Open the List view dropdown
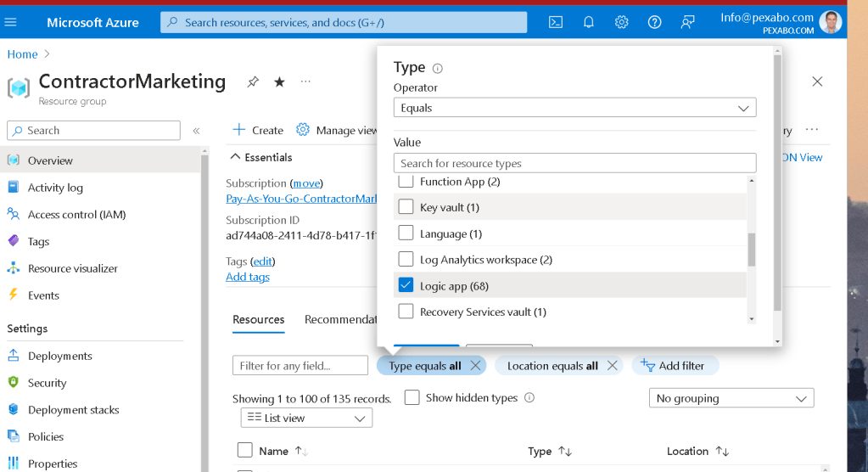The width and height of the screenshot is (868, 472). coord(306,418)
